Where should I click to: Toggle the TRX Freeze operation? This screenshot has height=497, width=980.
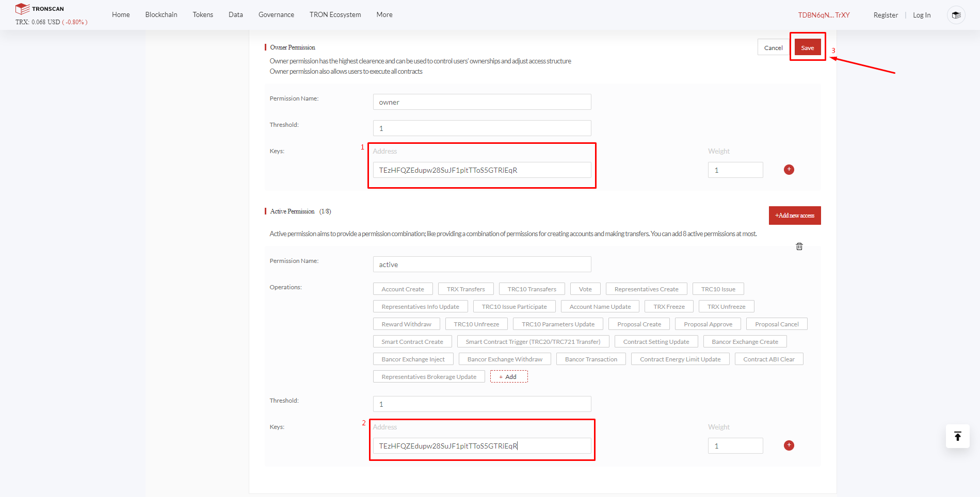pyautogui.click(x=669, y=307)
